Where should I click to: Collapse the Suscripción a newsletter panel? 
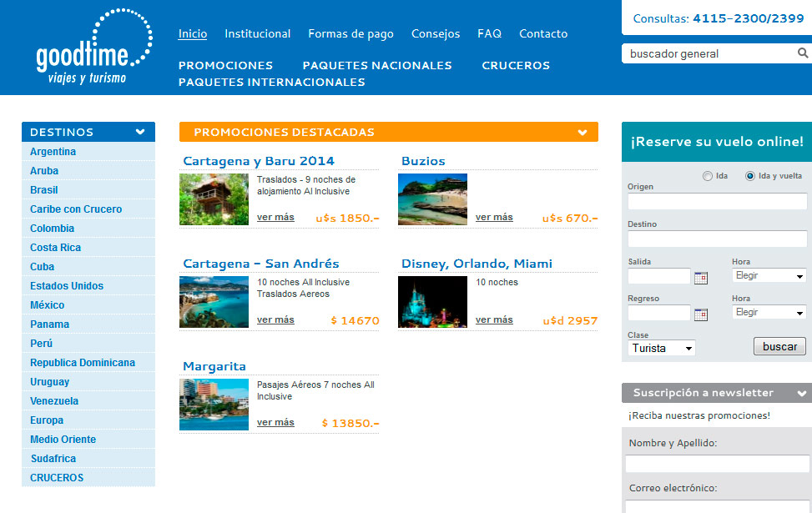point(801,393)
